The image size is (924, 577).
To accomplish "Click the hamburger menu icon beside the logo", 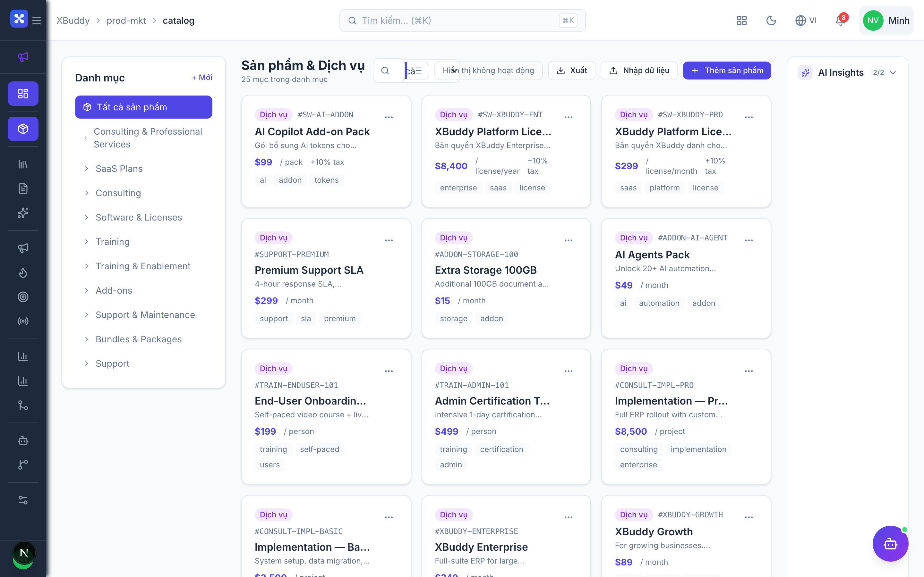I will point(37,21).
